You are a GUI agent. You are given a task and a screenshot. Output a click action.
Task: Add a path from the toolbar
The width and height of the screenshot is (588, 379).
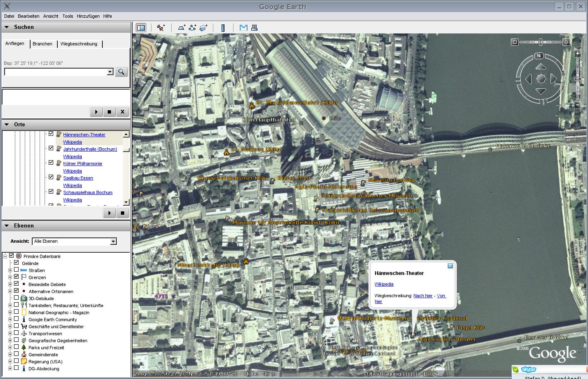pyautogui.click(x=192, y=28)
